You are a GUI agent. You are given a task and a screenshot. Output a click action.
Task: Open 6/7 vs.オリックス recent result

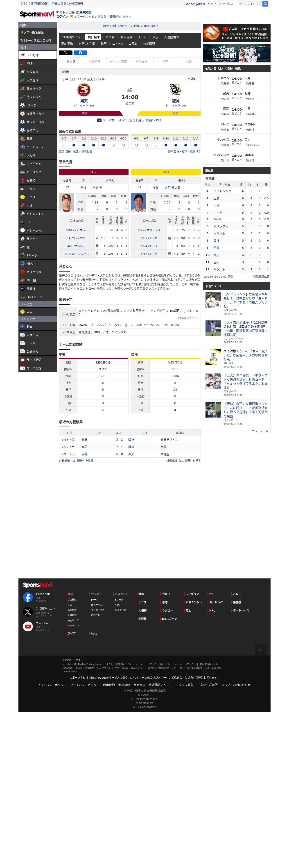(x=149, y=230)
